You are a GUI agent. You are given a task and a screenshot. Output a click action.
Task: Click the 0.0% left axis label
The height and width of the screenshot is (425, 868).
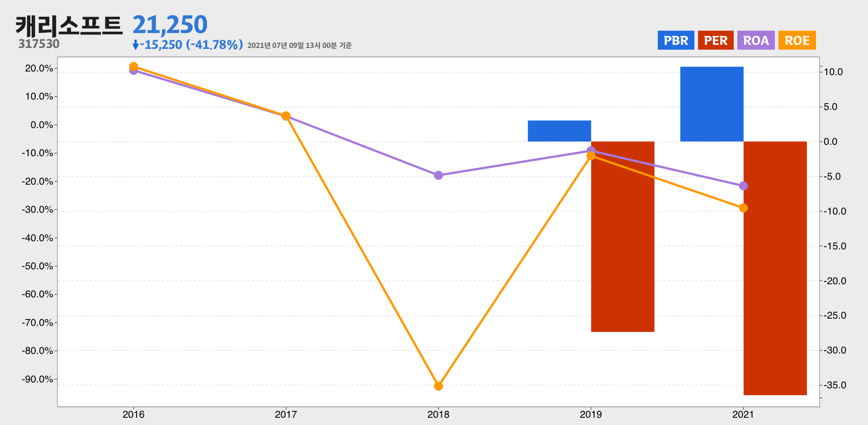[42, 125]
